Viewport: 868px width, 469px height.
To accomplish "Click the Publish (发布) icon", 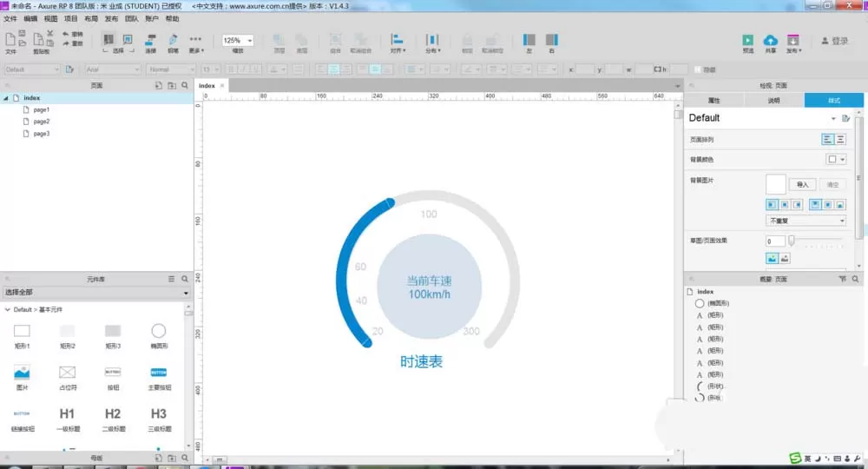I will 792,41.
